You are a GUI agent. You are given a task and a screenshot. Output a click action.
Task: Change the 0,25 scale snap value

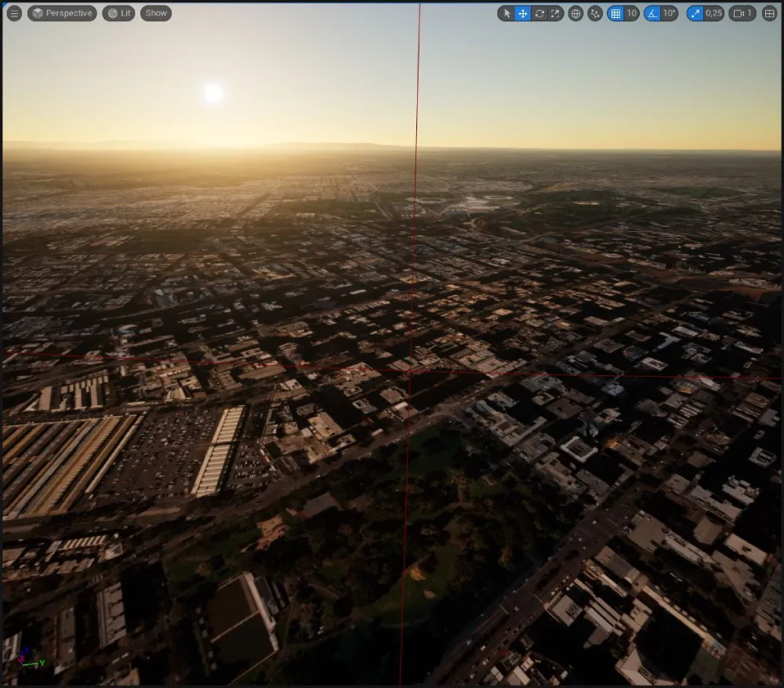tap(713, 13)
